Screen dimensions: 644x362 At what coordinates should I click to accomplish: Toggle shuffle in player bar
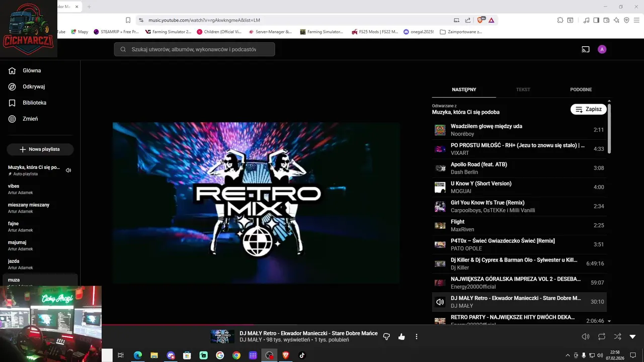(617, 336)
